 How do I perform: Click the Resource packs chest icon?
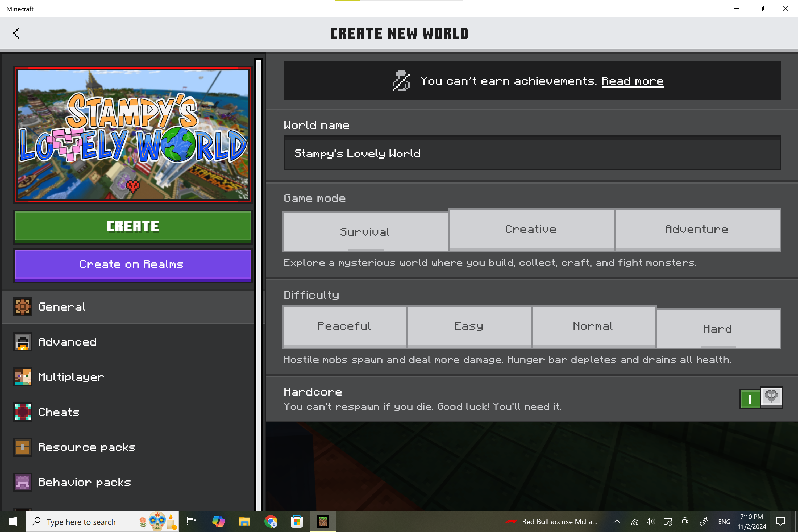23,447
